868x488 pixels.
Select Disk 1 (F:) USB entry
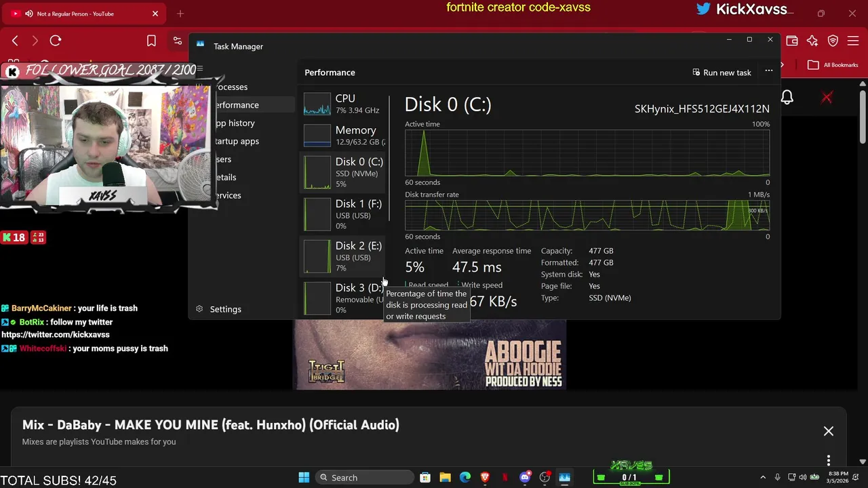tap(344, 214)
